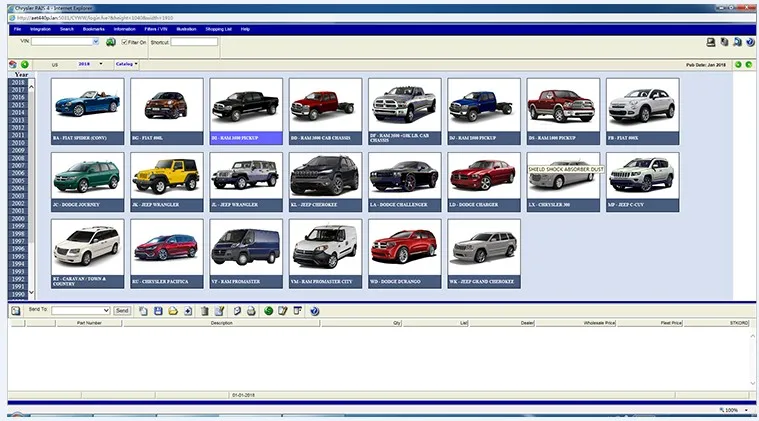This screenshot has height=421, width=759.
Task: Click the copy pages icon in shopping toolbar
Action: pos(143,311)
